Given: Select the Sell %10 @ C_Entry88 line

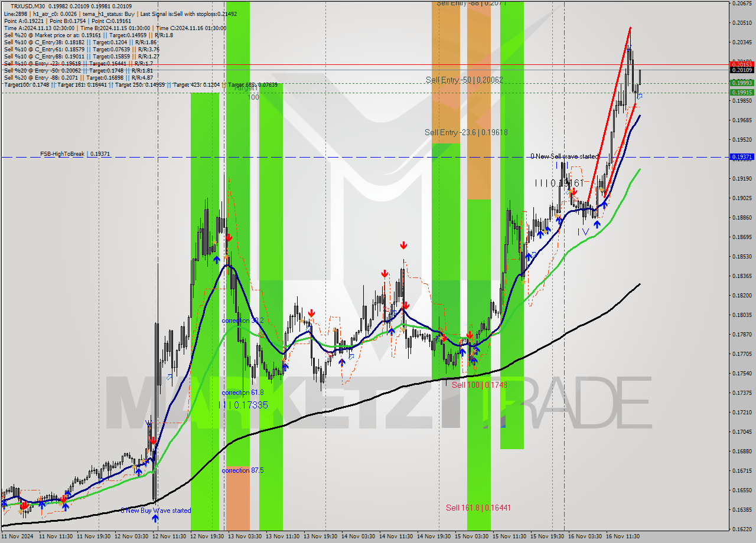Looking at the screenshot, I should tap(82, 56).
